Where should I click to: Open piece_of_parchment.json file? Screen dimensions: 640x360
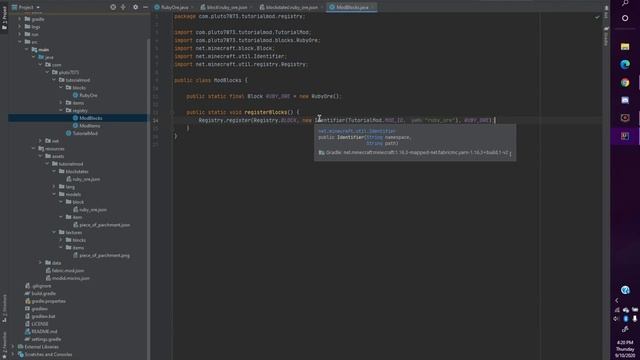pos(101,225)
